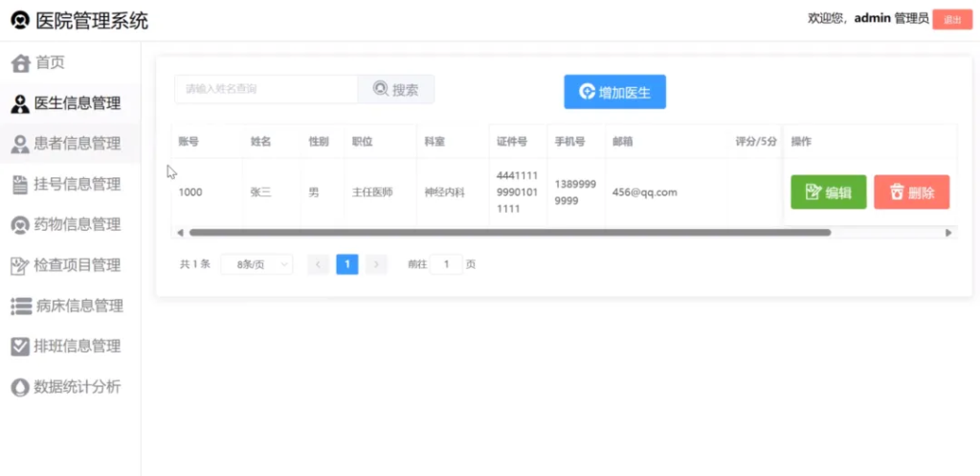Click the red 删除 button for 张三
Image resolution: width=980 pixels, height=476 pixels.
pyautogui.click(x=912, y=192)
